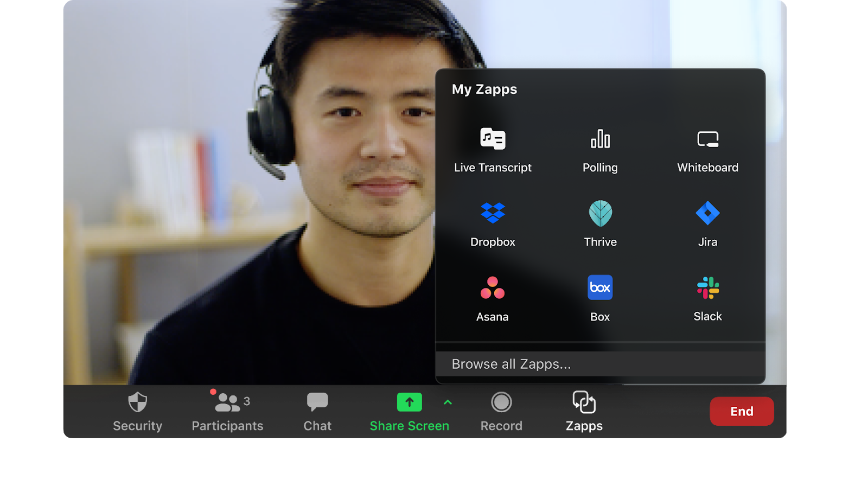Start recording with the Record button
The image size is (868, 480).
coord(501,402)
